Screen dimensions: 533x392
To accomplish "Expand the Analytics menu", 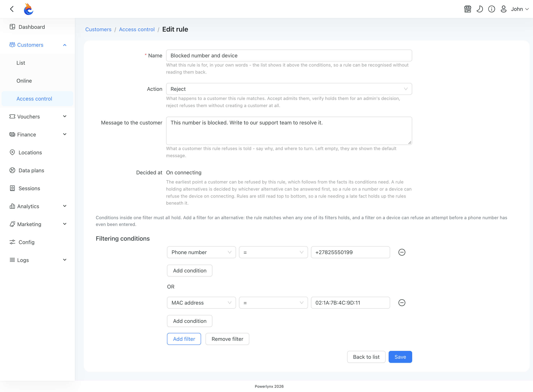I will click(x=37, y=206).
